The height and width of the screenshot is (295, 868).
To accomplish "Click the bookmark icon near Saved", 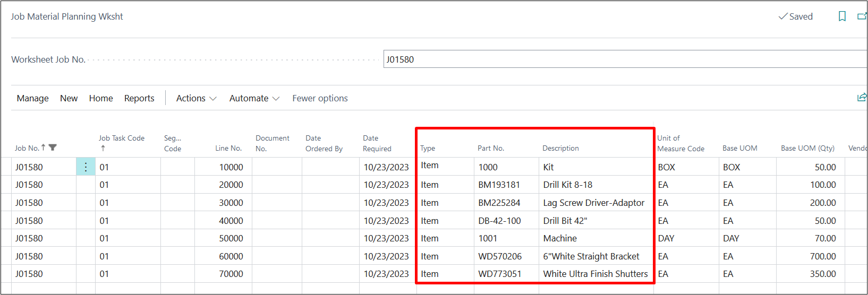I will point(842,16).
